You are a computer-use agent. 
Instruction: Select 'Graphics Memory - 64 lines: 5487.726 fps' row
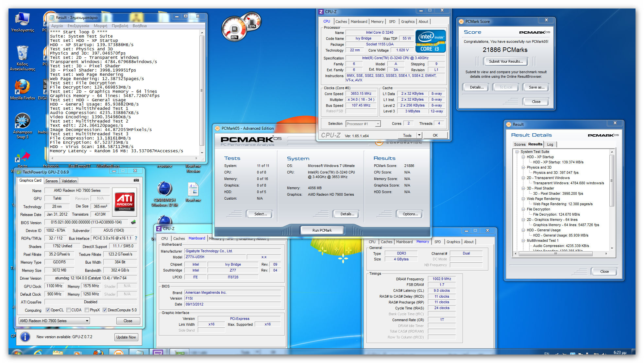[566, 225]
